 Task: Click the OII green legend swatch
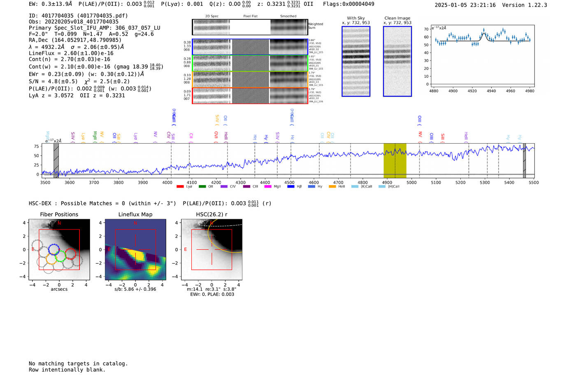coord(202,187)
